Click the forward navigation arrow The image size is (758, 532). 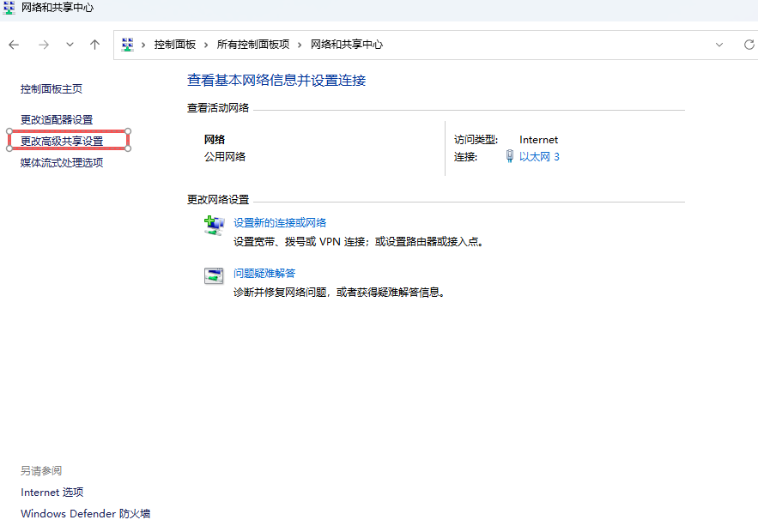43,45
